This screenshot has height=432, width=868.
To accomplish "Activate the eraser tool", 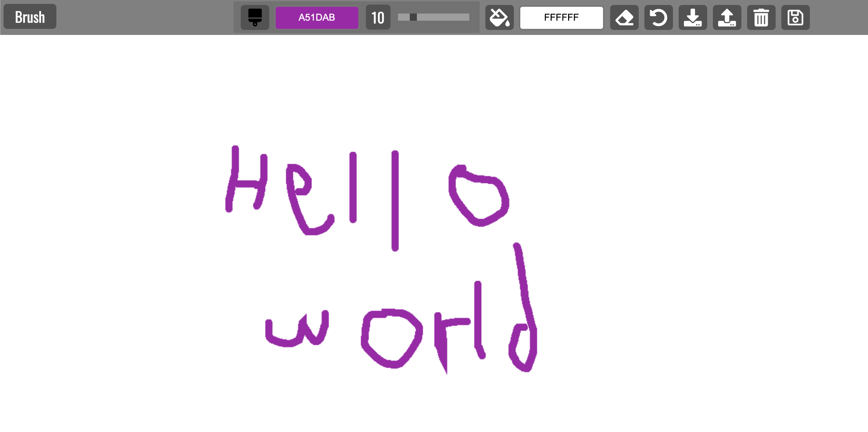I will 624,17.
